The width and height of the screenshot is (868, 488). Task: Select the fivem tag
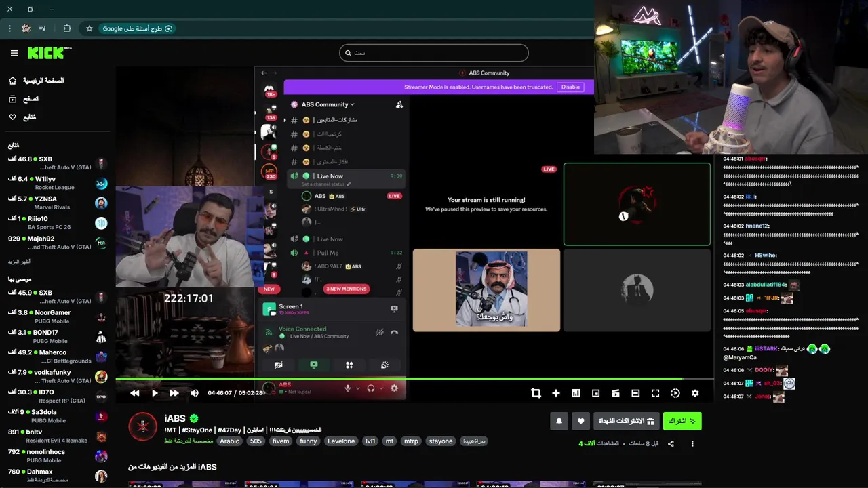pyautogui.click(x=281, y=441)
